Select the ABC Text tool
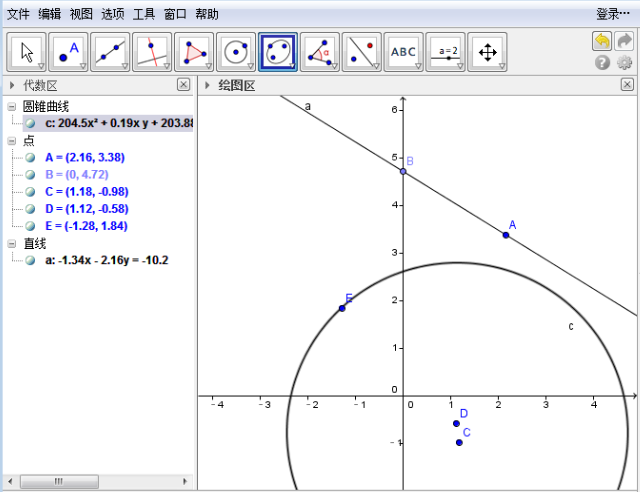 coord(404,52)
